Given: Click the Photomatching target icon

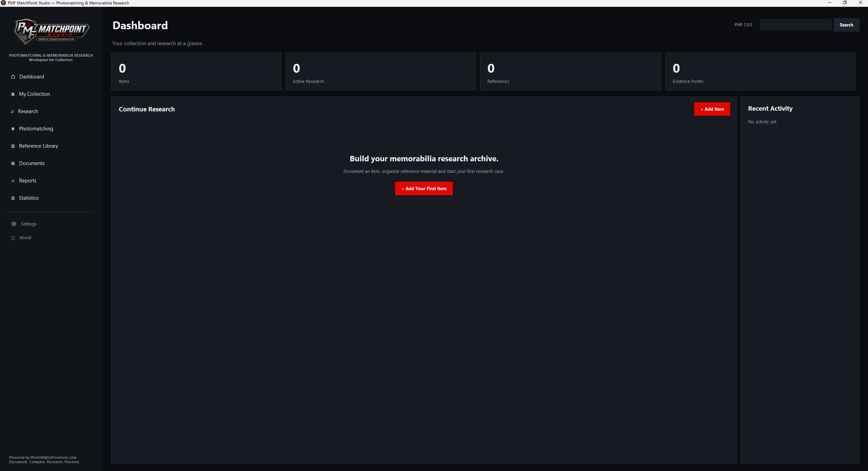Looking at the screenshot, I should click(13, 129).
